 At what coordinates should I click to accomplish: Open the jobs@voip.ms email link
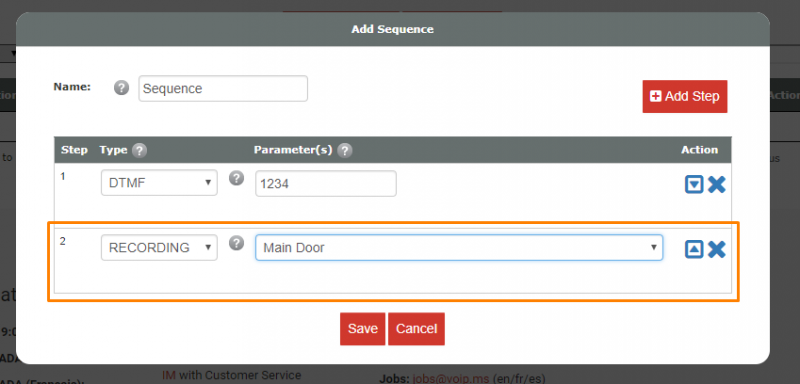451,379
